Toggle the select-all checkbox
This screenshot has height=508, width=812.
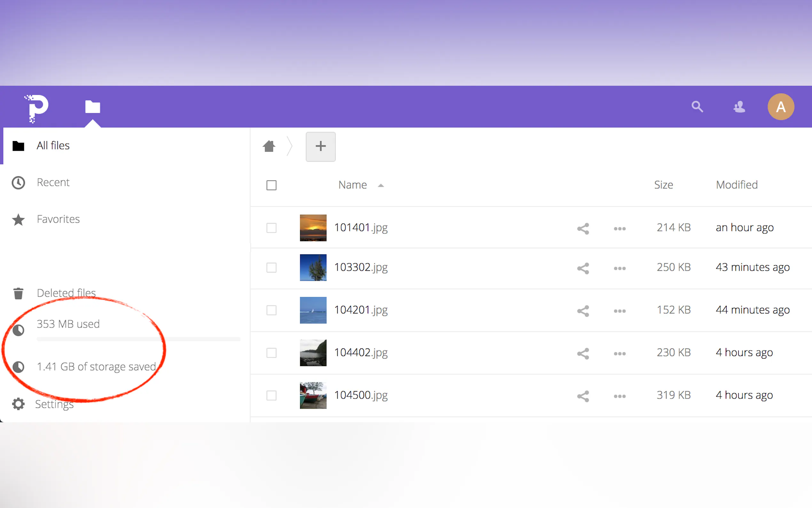[x=271, y=185]
